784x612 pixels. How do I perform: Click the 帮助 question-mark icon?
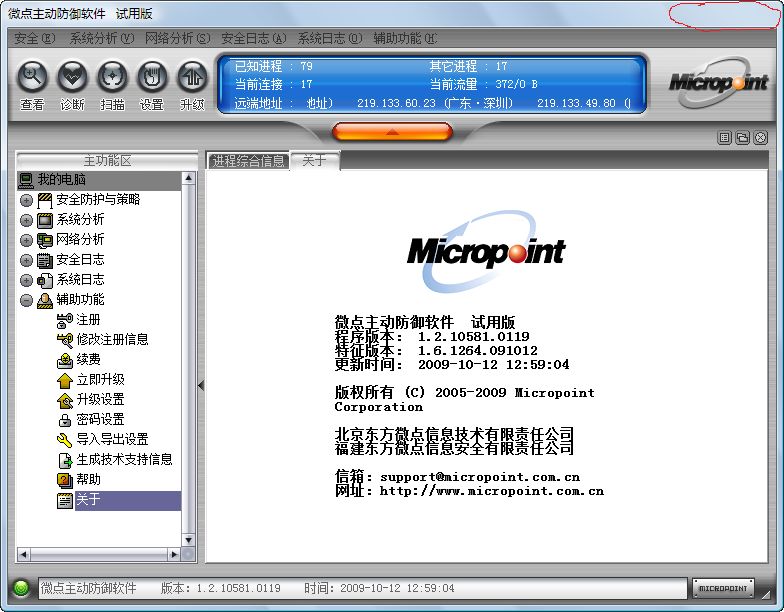click(64, 480)
